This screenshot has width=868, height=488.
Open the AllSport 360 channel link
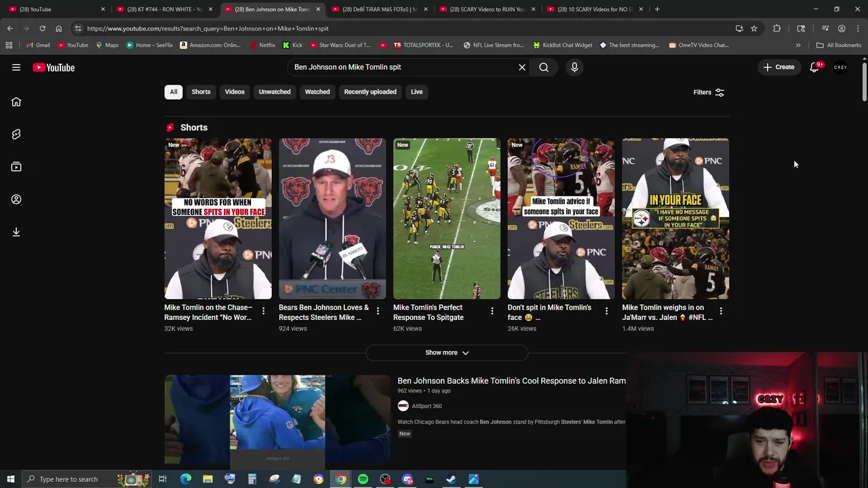427,406
